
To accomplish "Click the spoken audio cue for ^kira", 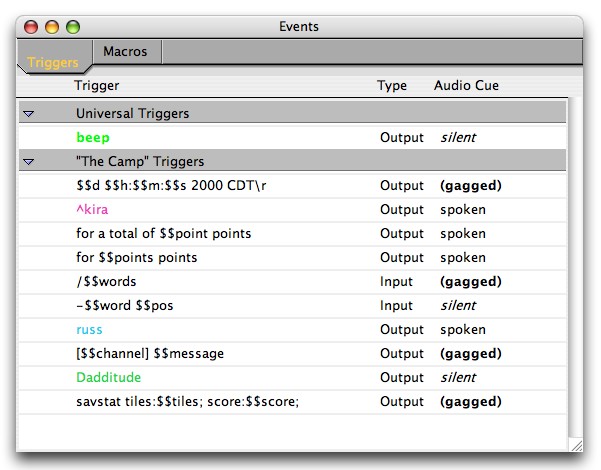I will click(x=462, y=210).
